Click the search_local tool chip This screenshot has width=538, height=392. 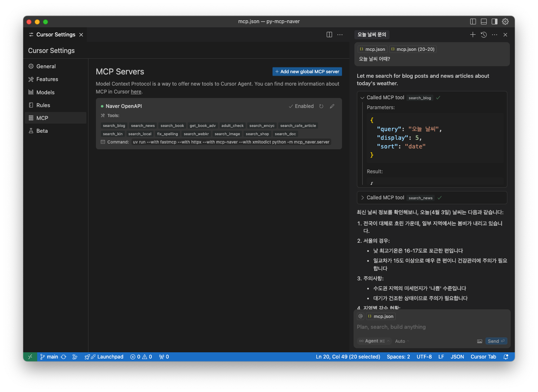click(140, 134)
